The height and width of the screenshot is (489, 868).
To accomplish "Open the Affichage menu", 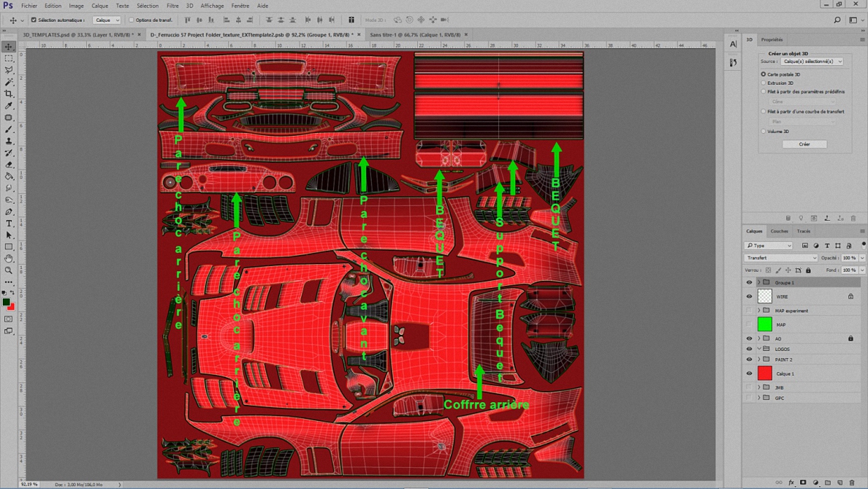I will 212,6.
